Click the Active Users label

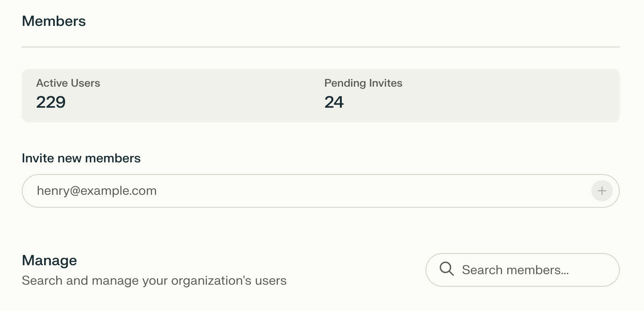point(68,83)
